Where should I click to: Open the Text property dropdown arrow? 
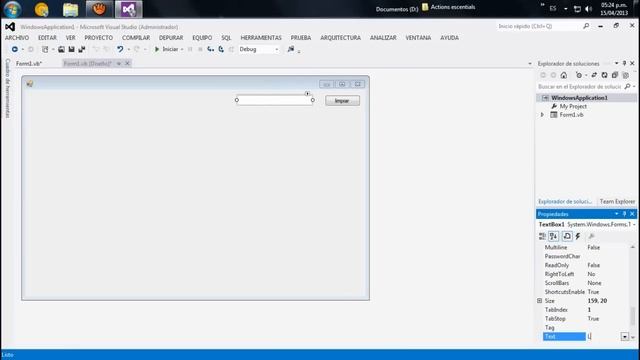click(x=624, y=337)
